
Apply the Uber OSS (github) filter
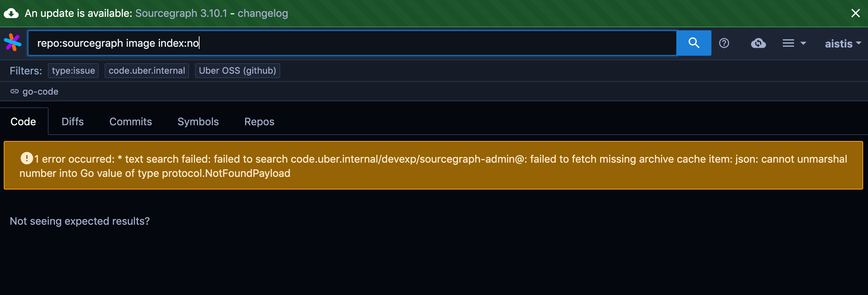(237, 71)
